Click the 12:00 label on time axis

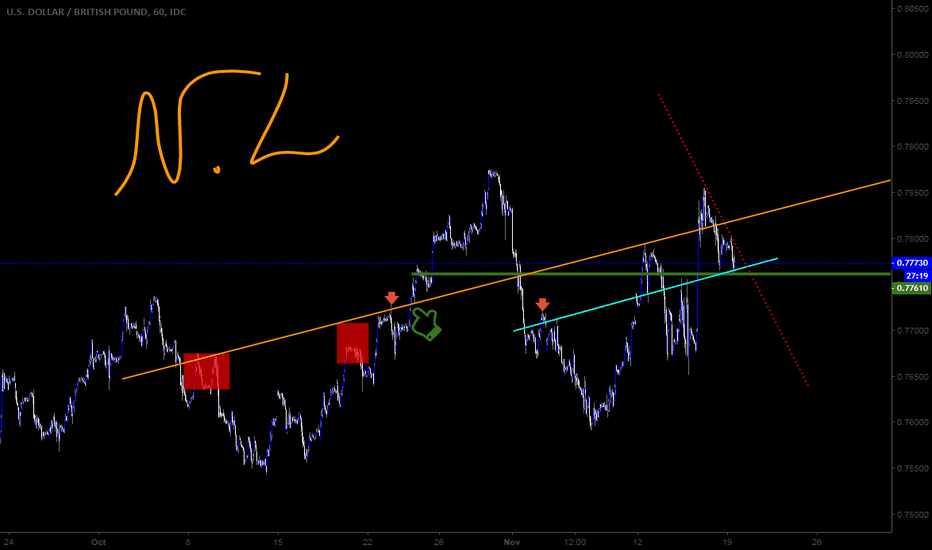tap(575, 542)
